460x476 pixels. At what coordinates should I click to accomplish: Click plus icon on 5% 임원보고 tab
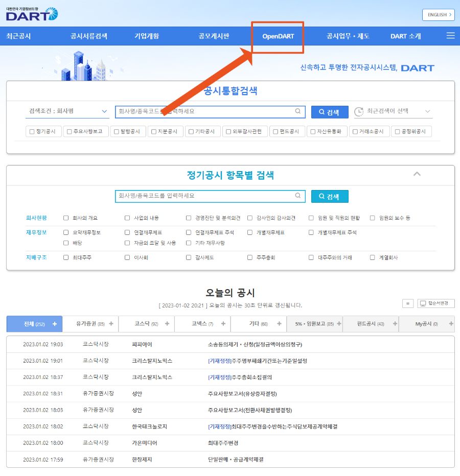[339, 324]
